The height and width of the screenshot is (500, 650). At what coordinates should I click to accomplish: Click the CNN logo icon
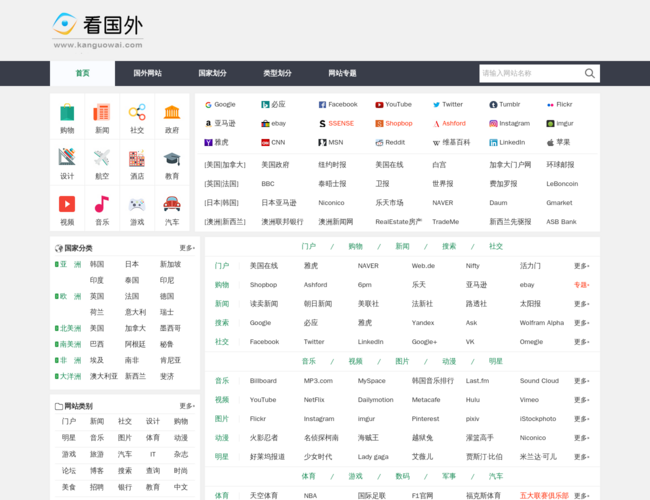tap(265, 143)
